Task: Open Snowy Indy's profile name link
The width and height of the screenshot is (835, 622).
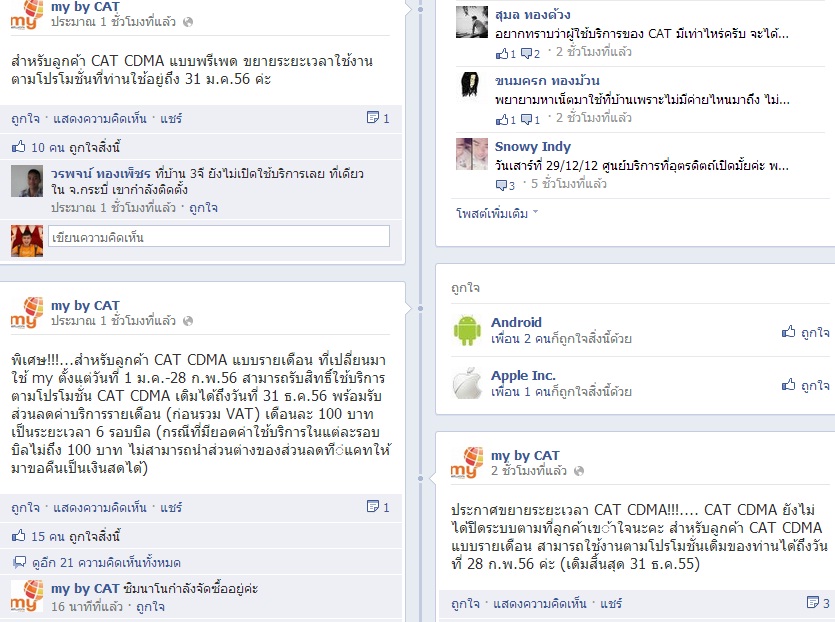Action: (533, 146)
